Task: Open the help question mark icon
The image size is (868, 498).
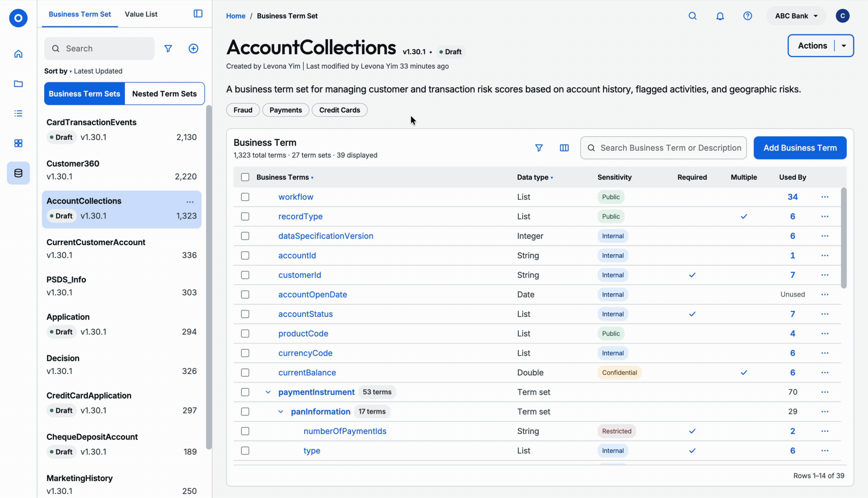Action: click(x=748, y=16)
